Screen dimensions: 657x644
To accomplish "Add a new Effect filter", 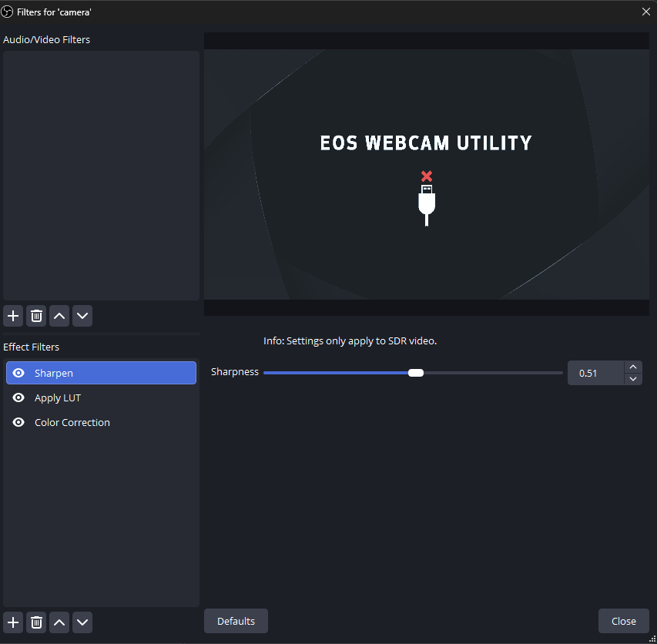I will tap(13, 622).
